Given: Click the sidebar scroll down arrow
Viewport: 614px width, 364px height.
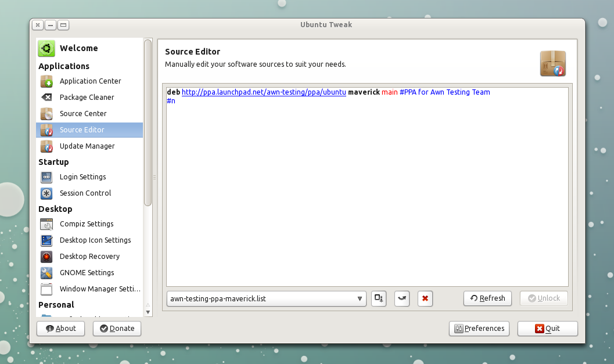Looking at the screenshot, I should pyautogui.click(x=148, y=312).
